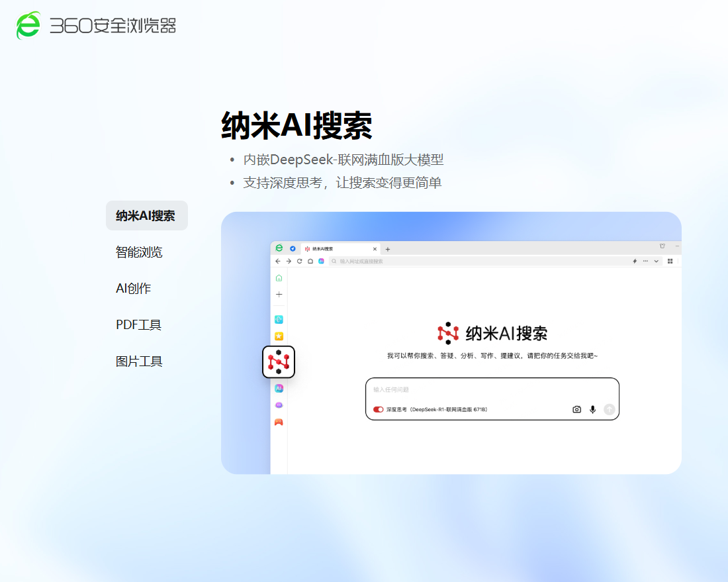Screen dimensions: 728x582
Task: Open the gradient AI sidebar icon
Action: [279, 388]
